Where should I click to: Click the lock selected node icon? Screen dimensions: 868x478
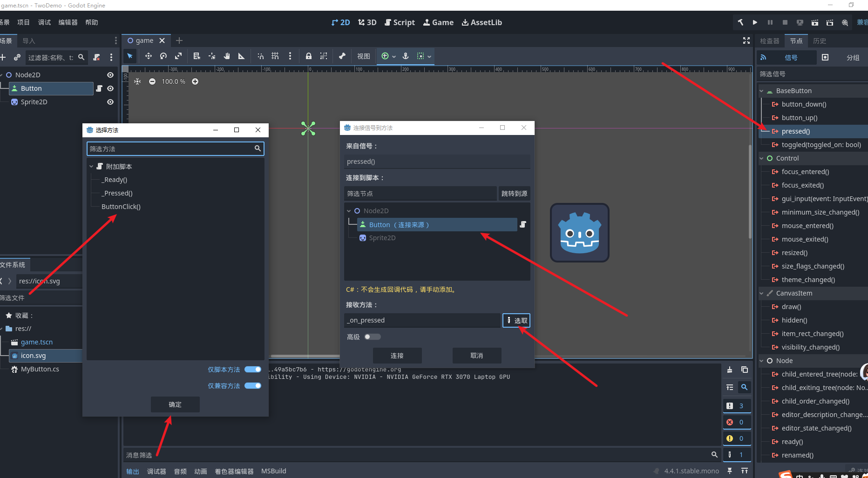click(308, 56)
